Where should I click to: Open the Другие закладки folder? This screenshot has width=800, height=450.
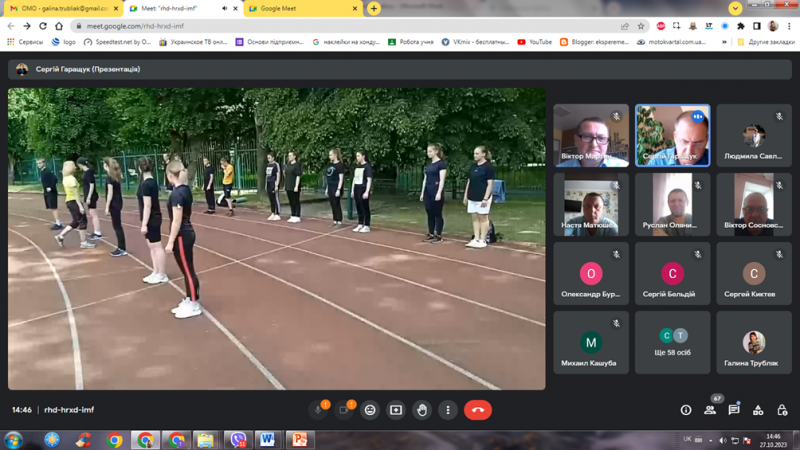point(766,42)
